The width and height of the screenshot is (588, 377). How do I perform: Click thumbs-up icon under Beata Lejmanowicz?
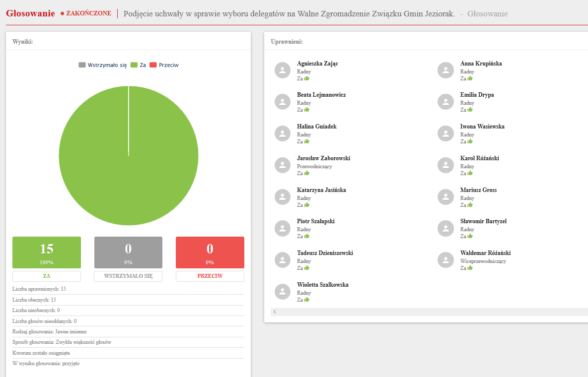point(307,110)
